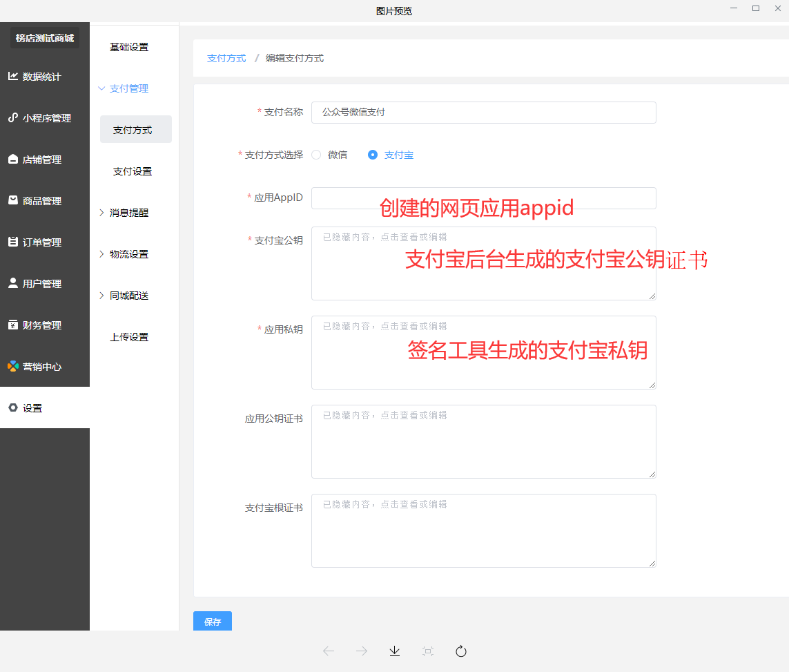The width and height of the screenshot is (789, 672).
Task: Click the data statistics chart icon
Action: [13, 77]
